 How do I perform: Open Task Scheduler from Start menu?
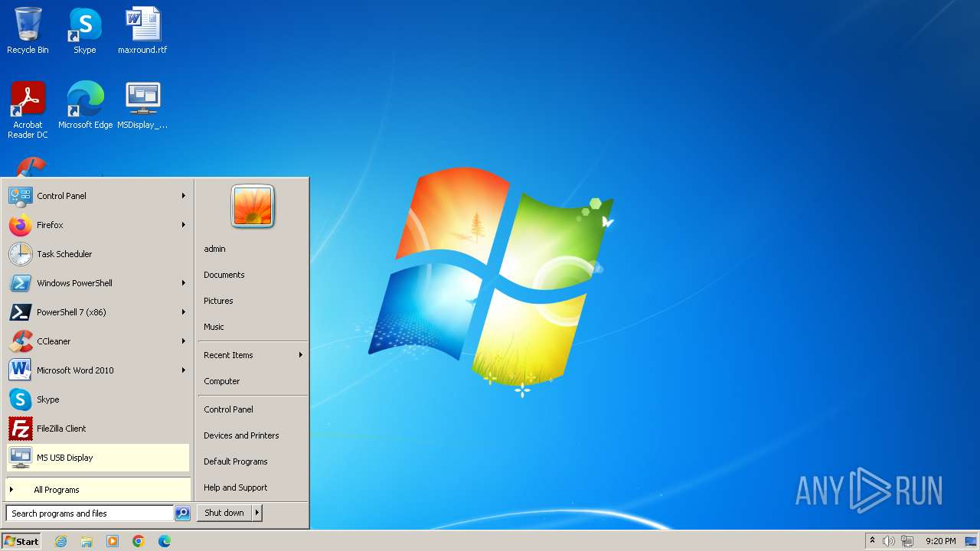tap(98, 254)
